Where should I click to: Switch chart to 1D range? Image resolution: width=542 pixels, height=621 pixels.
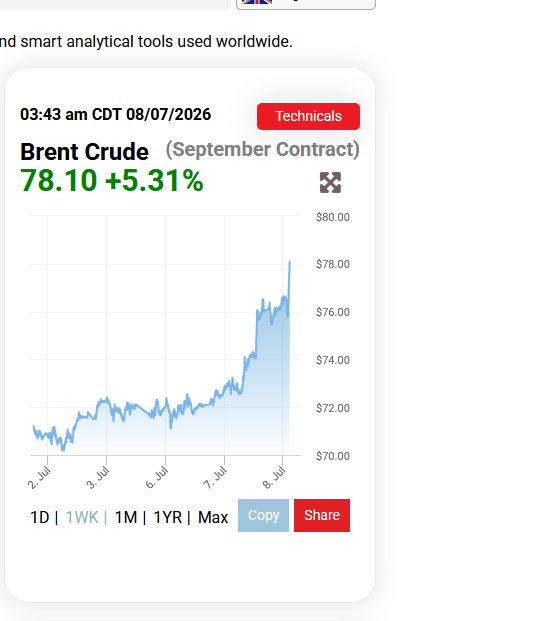[40, 517]
